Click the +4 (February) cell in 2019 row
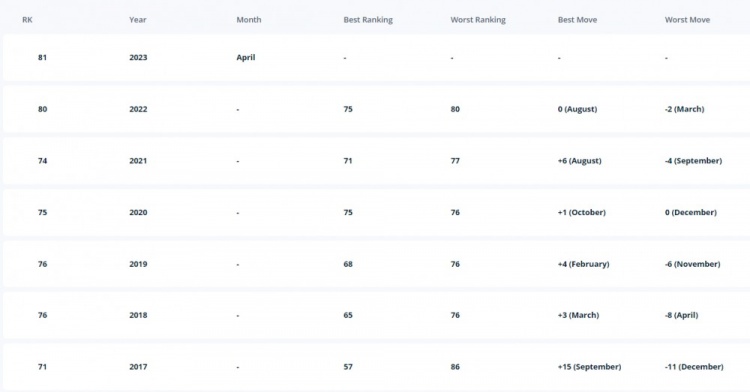This screenshot has width=750, height=392. [584, 264]
